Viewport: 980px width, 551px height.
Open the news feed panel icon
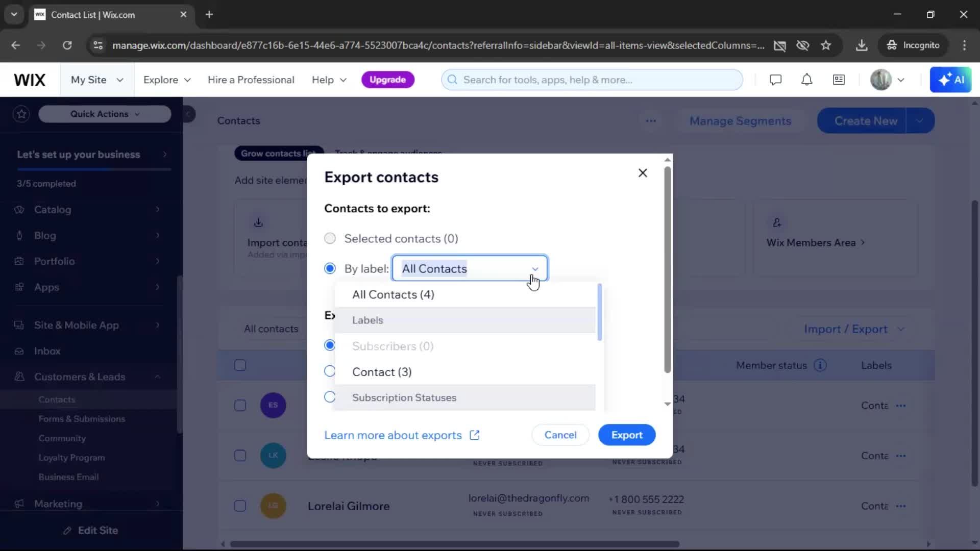point(839,80)
